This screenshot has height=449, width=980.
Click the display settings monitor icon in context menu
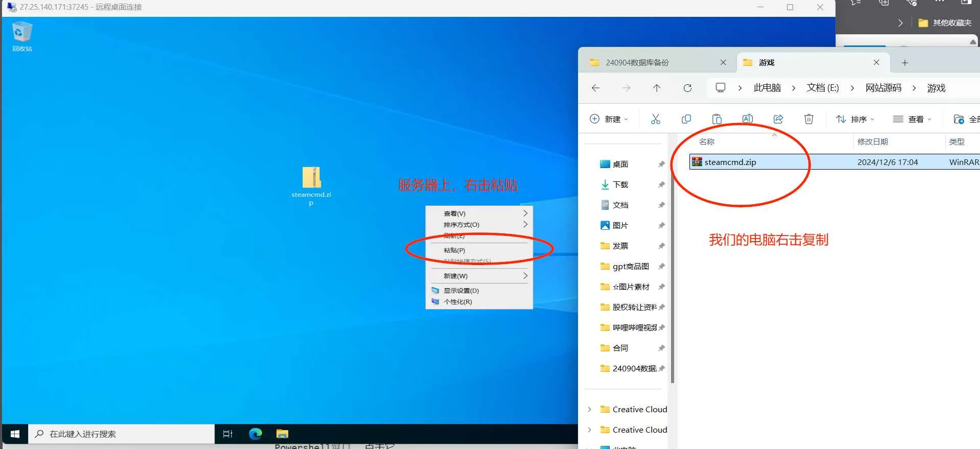click(x=436, y=290)
